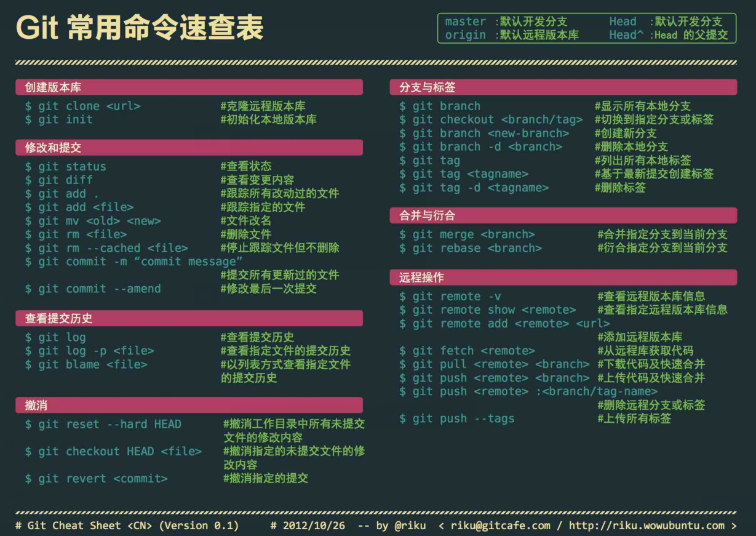Click the 'git push --tags' command

coord(456,419)
